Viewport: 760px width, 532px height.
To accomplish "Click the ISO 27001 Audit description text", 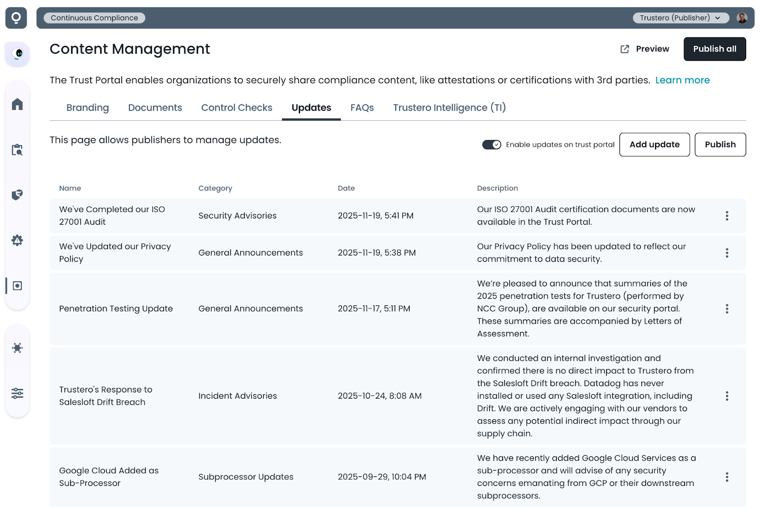I will 586,216.
